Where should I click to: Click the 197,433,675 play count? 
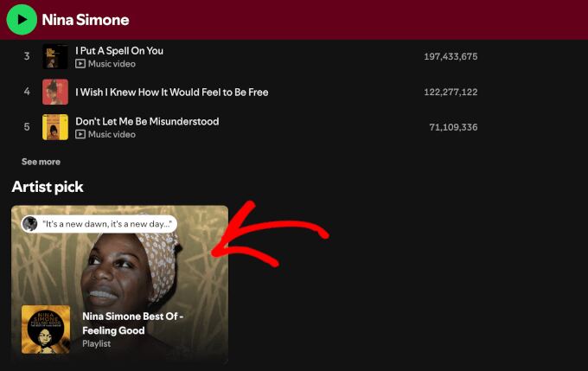click(451, 56)
